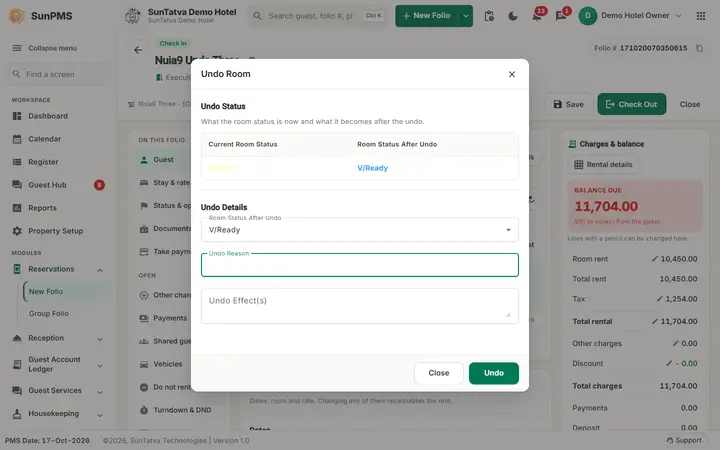This screenshot has height=450, width=720.
Task: Click the Calendar icon in sidebar
Action: pos(17,139)
